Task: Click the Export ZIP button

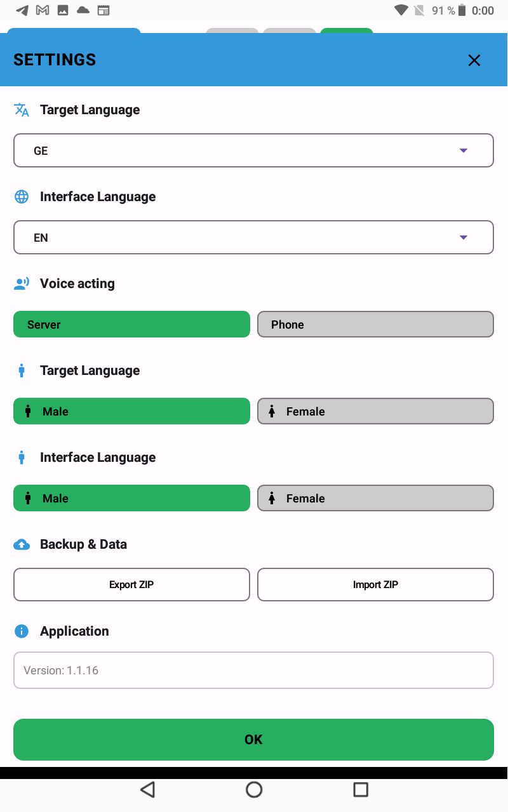Action: pos(131,584)
